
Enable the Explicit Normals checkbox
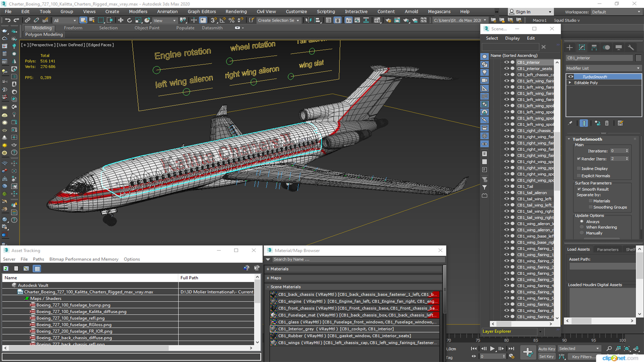point(579,176)
